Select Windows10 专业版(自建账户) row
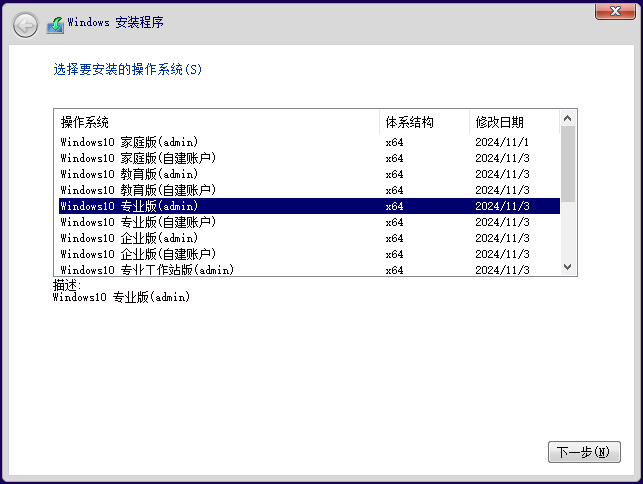643x484 pixels. click(309, 222)
